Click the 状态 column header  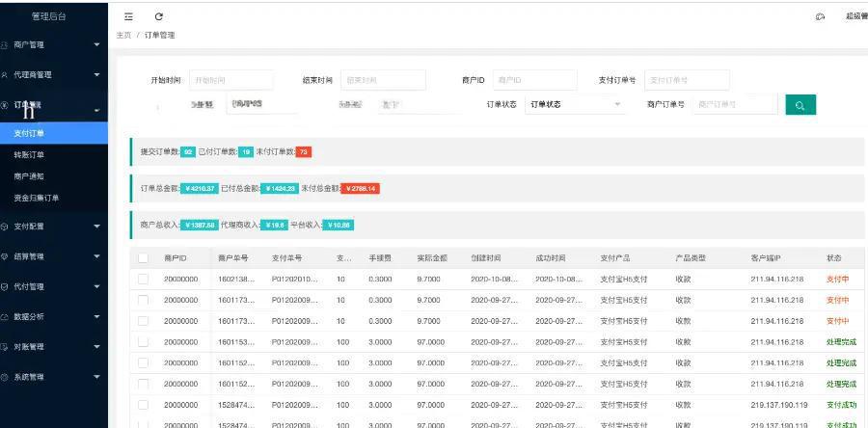(833, 258)
